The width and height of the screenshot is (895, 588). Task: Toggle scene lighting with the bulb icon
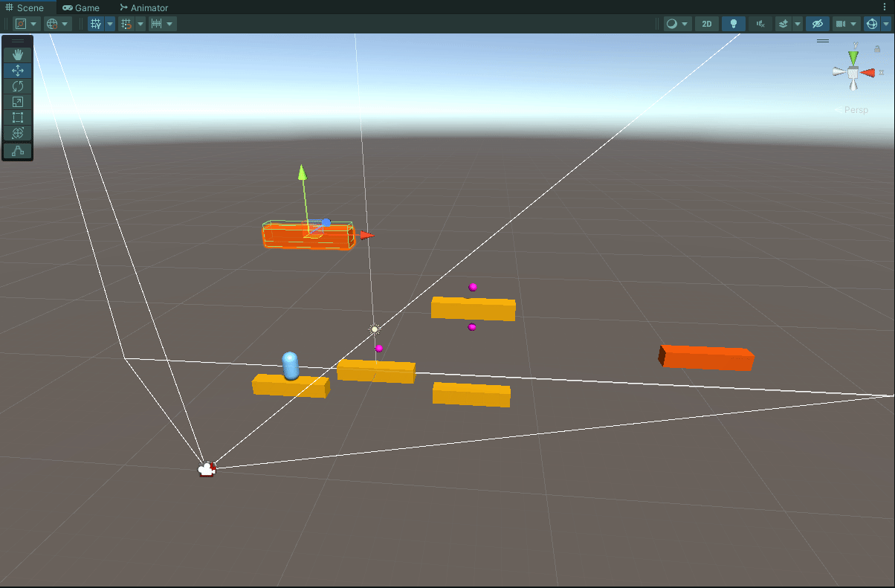click(x=734, y=23)
